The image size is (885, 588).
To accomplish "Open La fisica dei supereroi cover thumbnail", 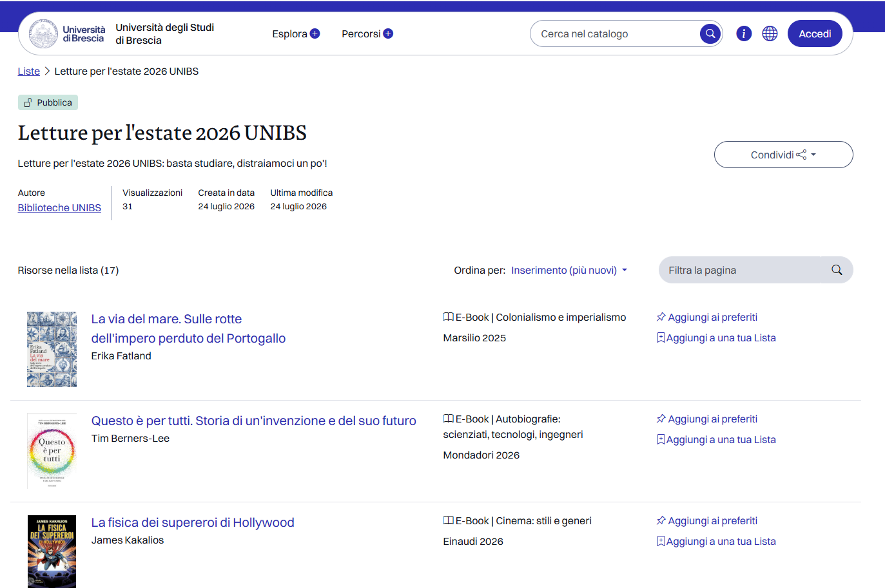I will 52,551.
